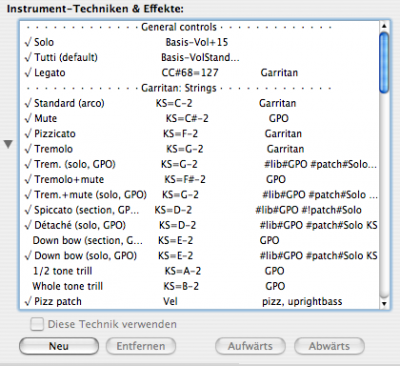400x366 pixels.
Task: Uncheck the Legato technique checkmark
Action: [x=28, y=73]
